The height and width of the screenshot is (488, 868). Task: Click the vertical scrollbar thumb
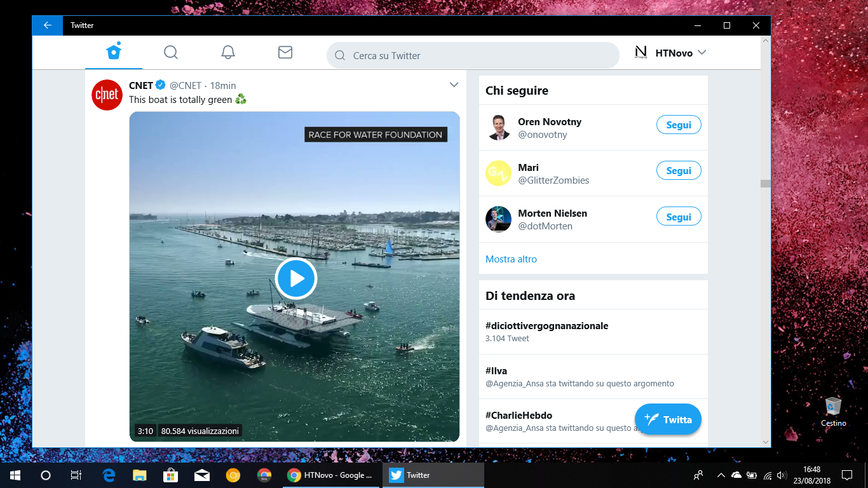tap(766, 184)
